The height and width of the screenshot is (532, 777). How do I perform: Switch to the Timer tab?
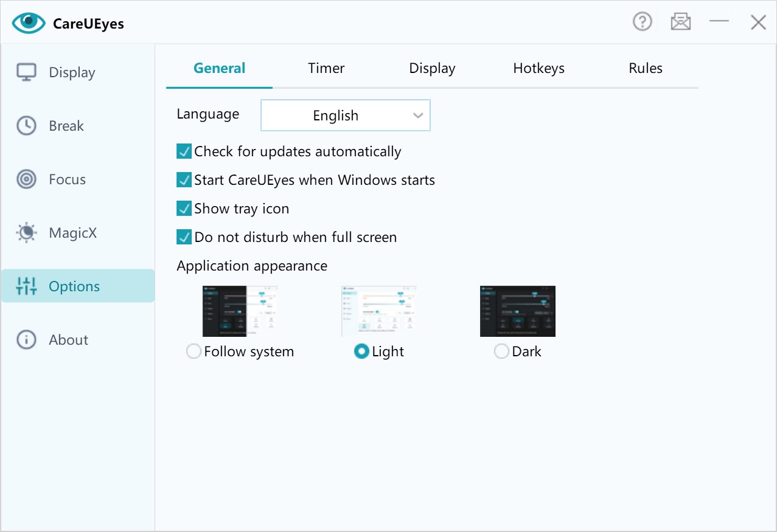[326, 68]
